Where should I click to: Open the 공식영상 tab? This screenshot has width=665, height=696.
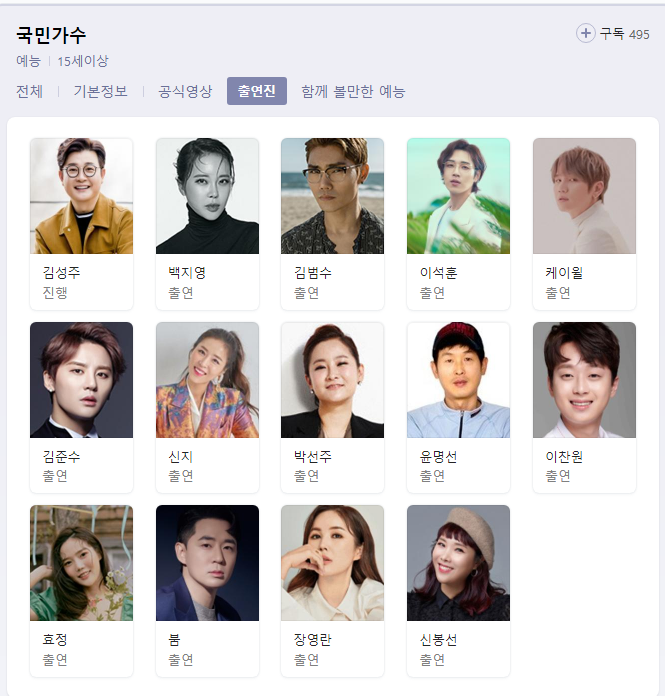click(185, 91)
